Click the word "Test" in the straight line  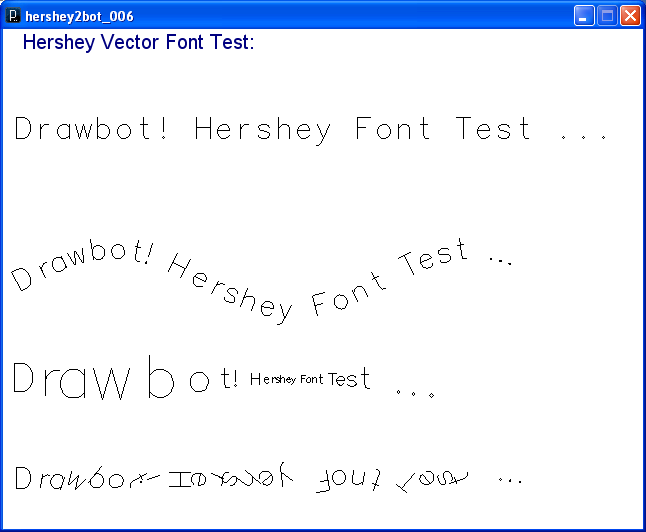coord(494,129)
